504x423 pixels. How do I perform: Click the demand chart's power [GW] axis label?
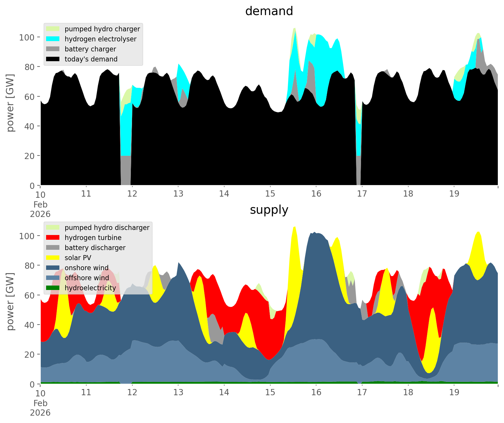(x=10, y=103)
